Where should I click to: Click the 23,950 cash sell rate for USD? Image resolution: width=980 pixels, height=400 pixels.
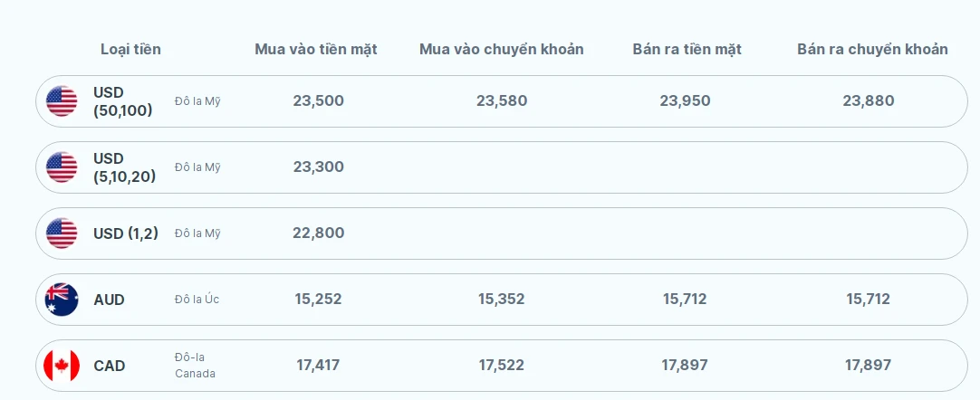[x=685, y=100]
